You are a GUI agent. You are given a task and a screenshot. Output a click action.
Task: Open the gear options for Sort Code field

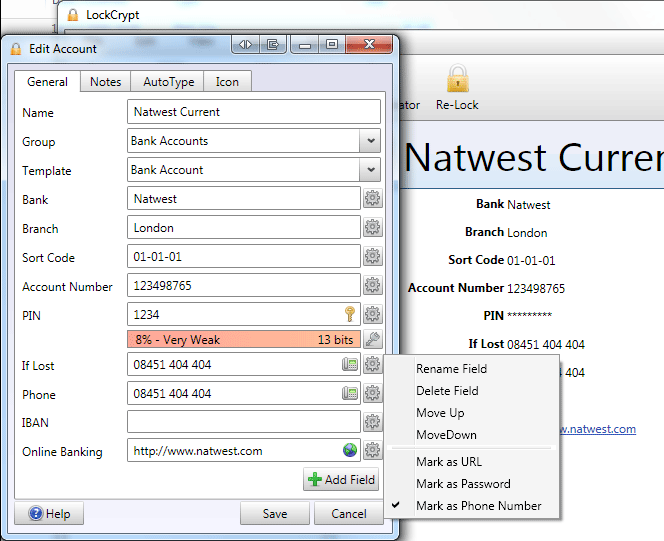[x=373, y=257]
